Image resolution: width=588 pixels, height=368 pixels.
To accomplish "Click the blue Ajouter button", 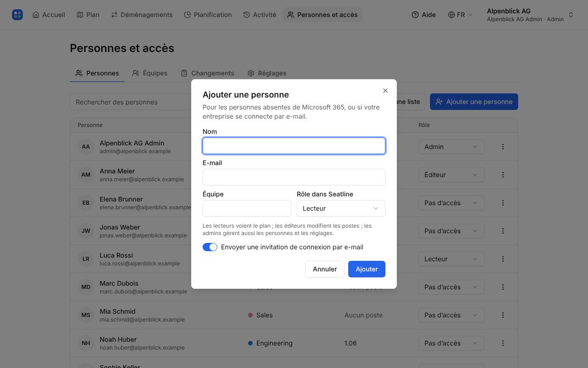I will coord(367,269).
